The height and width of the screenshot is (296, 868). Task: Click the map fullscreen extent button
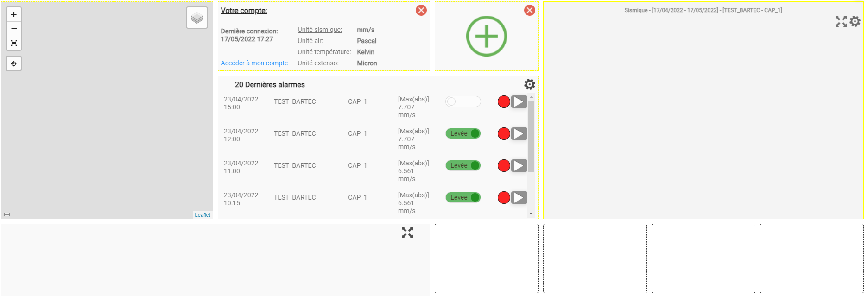[x=14, y=43]
